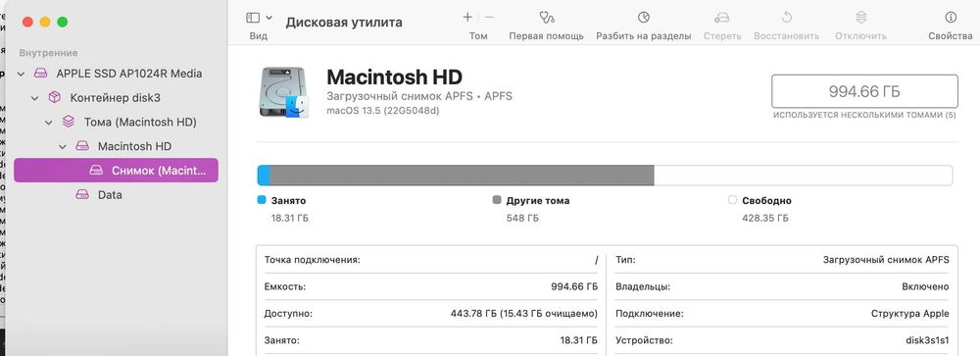This screenshot has height=356, width=980.
Task: Collapse APPLE SSD AP1024R Media tree
Action: point(22,74)
